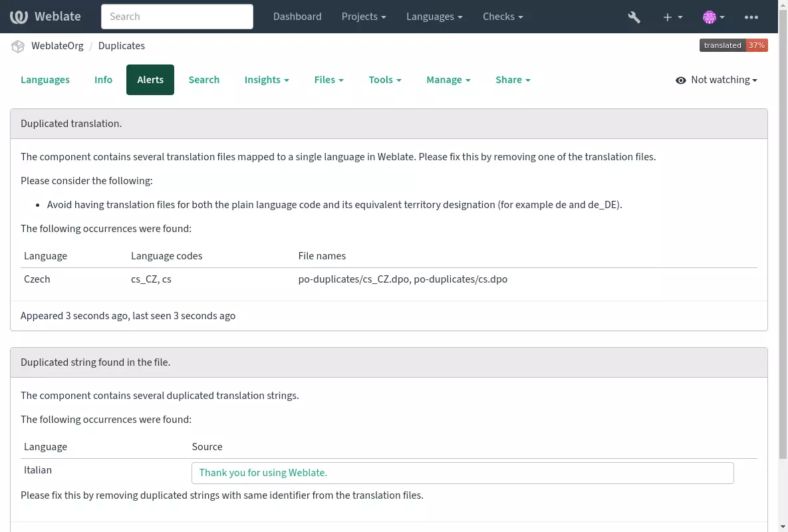Click the translated 37% badge
The image size is (788, 532).
point(733,45)
